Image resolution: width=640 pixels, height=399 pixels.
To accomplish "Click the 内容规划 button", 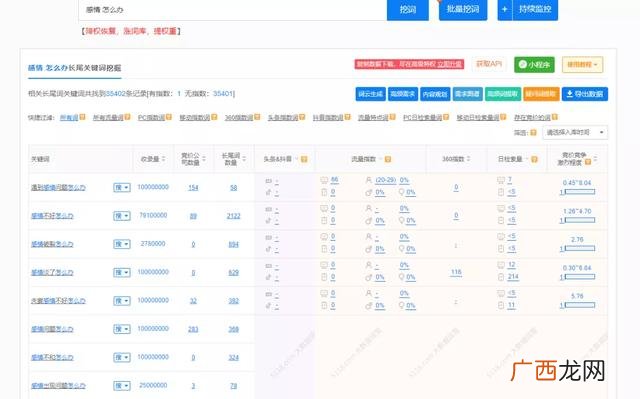I will 435,94.
